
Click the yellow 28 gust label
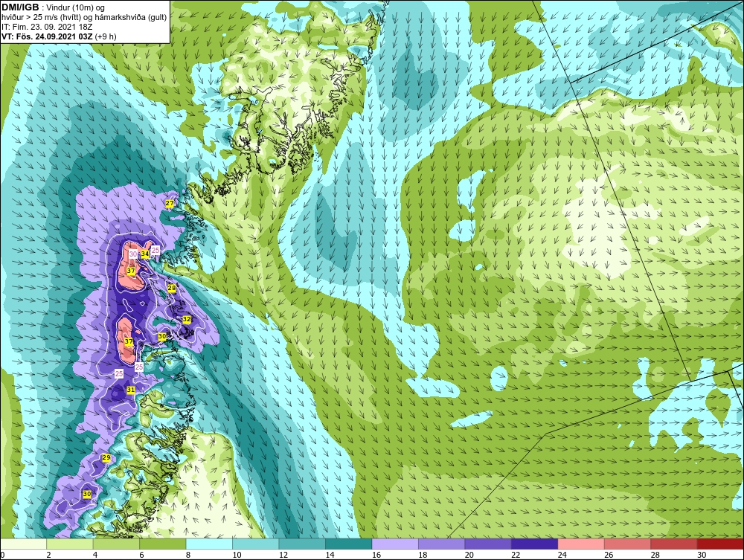pos(172,288)
